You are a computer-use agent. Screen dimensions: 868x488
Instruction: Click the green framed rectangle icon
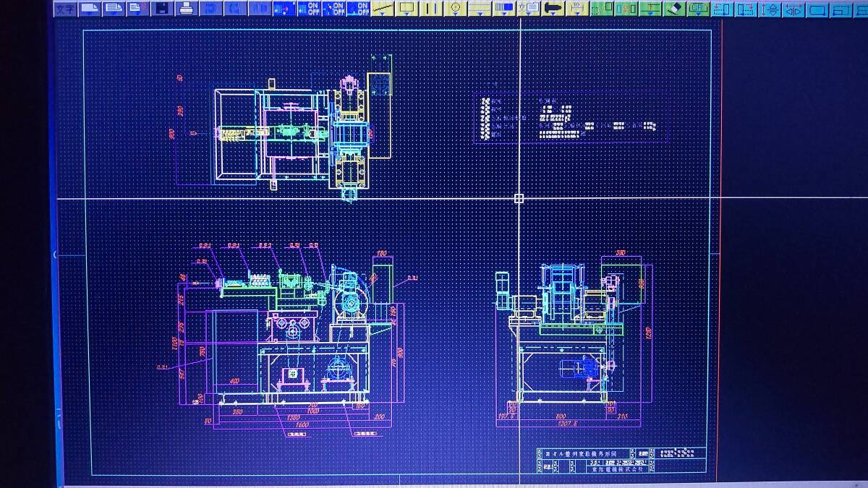(x=698, y=9)
